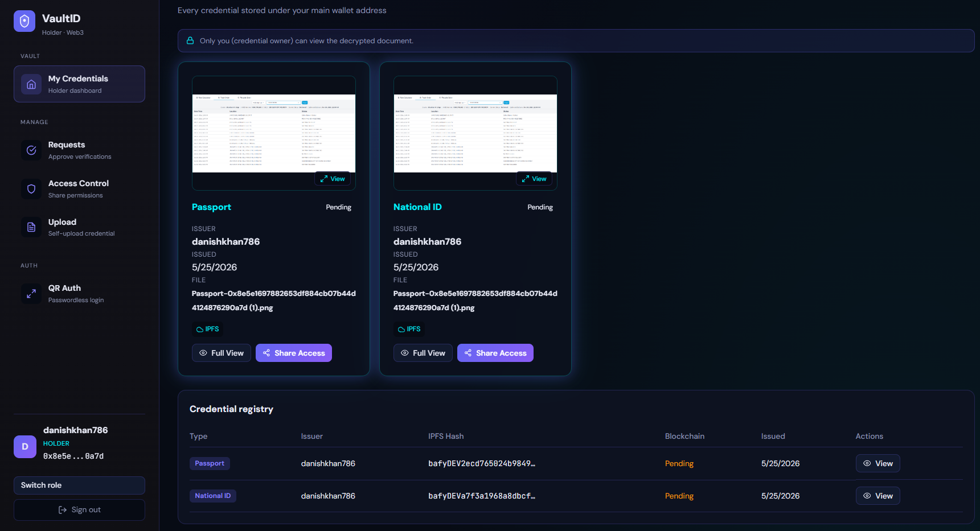Click the Passport type badge in registry
This screenshot has width=980, height=531.
coord(210,463)
